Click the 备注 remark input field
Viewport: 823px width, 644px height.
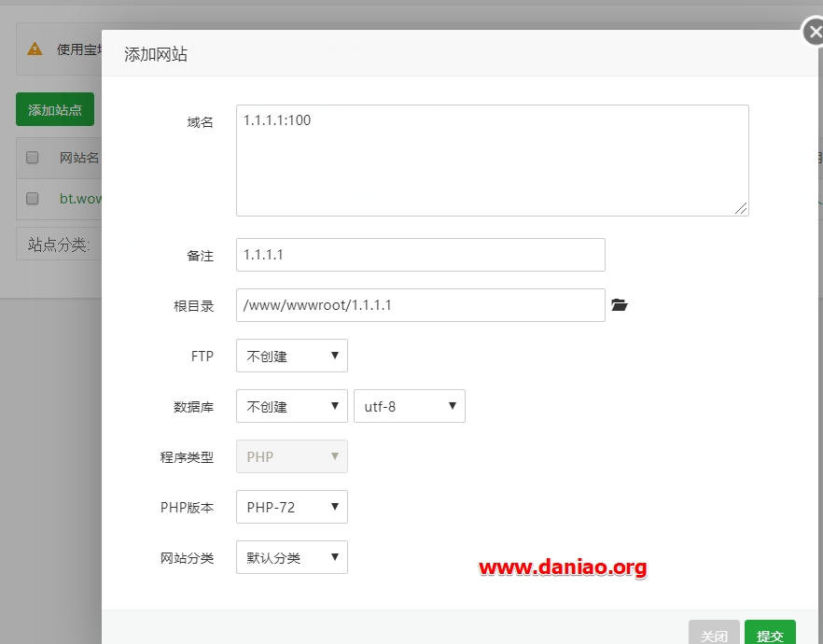pos(421,255)
